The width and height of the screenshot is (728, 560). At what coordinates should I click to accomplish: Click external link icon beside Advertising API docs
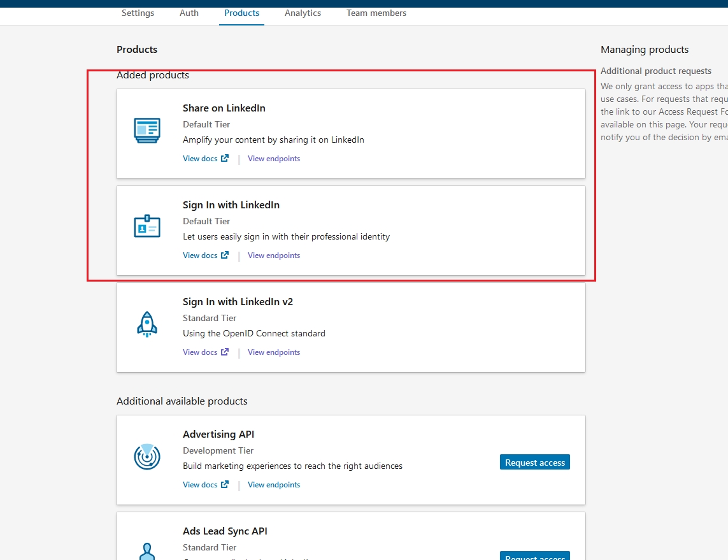pos(225,485)
